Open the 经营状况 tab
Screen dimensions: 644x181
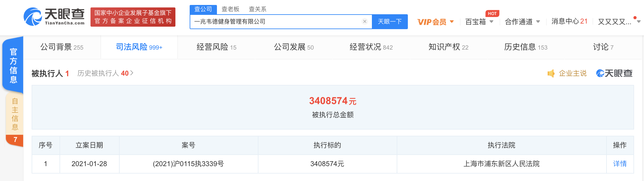(x=371, y=47)
